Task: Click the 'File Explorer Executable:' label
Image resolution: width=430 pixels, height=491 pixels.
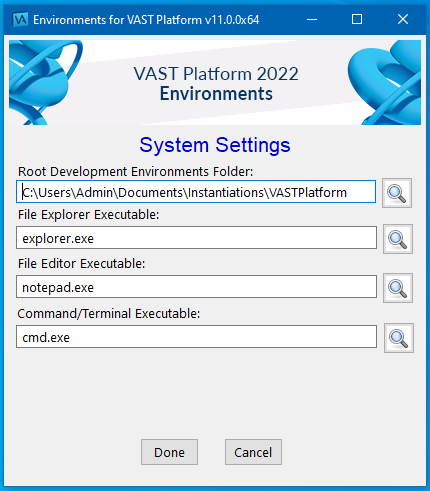Action: [x=89, y=215]
